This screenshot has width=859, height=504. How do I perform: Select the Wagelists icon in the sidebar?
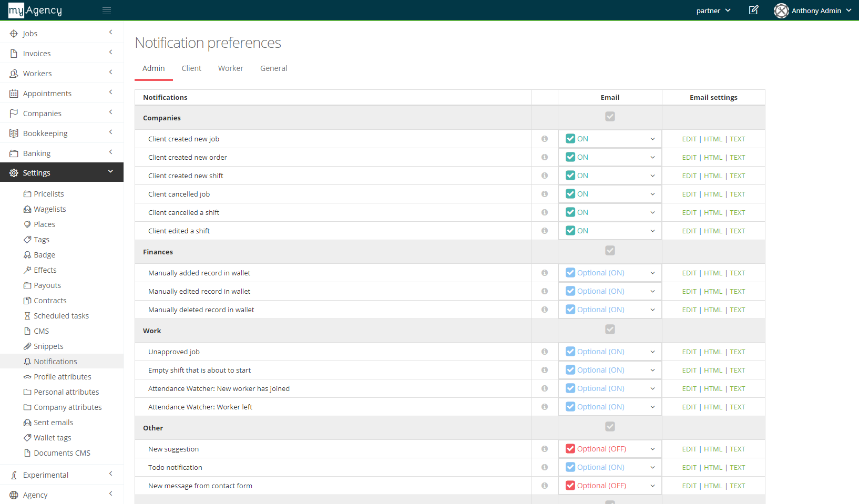(27, 209)
